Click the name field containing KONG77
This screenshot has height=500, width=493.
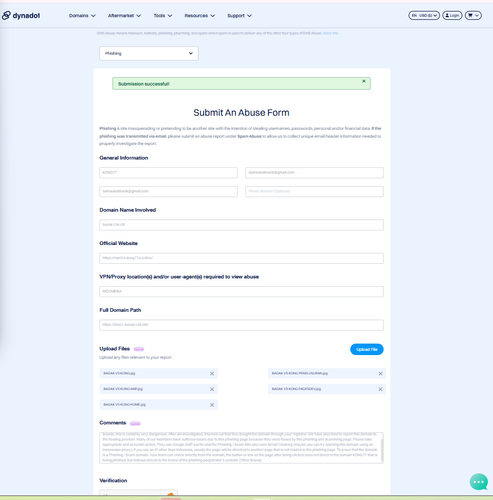[x=168, y=173]
